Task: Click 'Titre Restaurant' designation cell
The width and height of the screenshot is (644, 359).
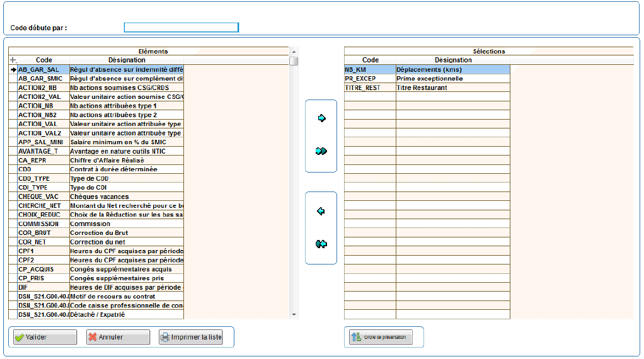Action: pos(453,88)
